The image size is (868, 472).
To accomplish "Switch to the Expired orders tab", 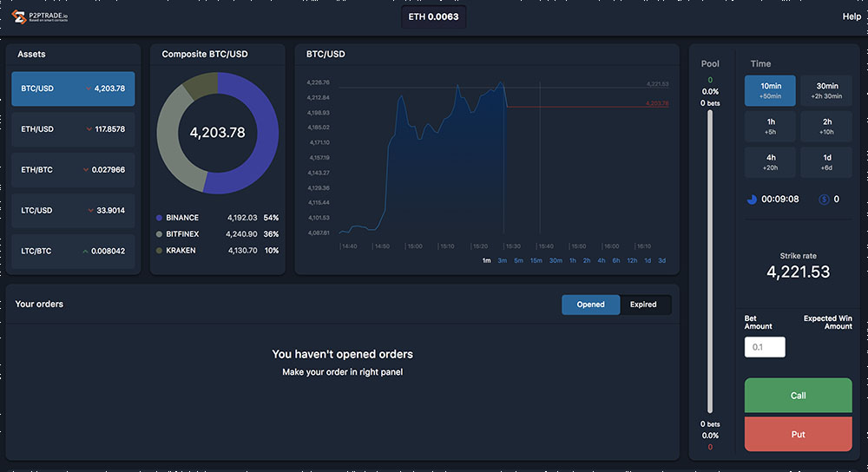I will coord(644,305).
